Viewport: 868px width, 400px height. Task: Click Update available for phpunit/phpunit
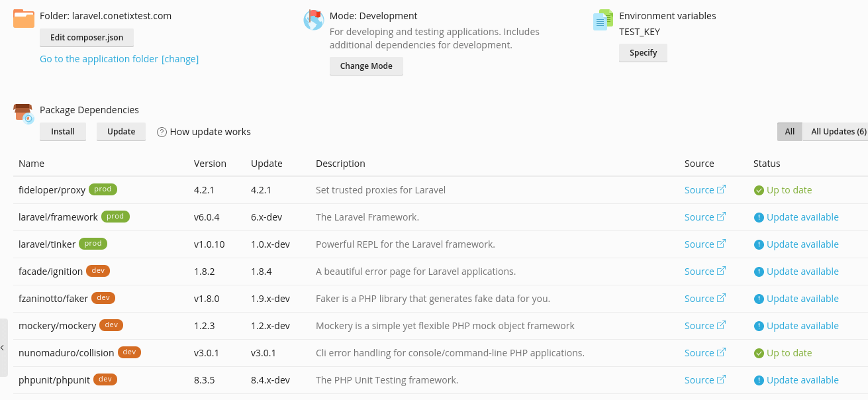(802, 380)
